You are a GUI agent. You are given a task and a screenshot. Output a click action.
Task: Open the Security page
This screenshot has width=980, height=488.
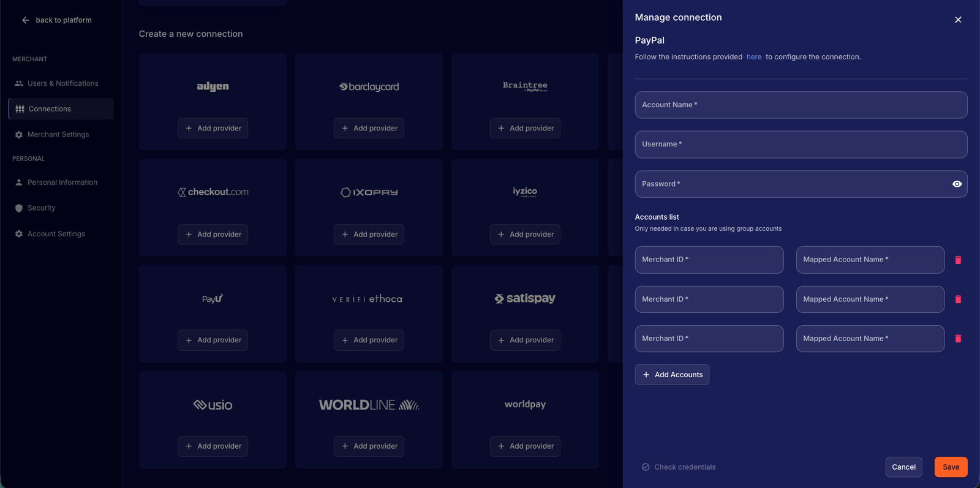[61, 208]
